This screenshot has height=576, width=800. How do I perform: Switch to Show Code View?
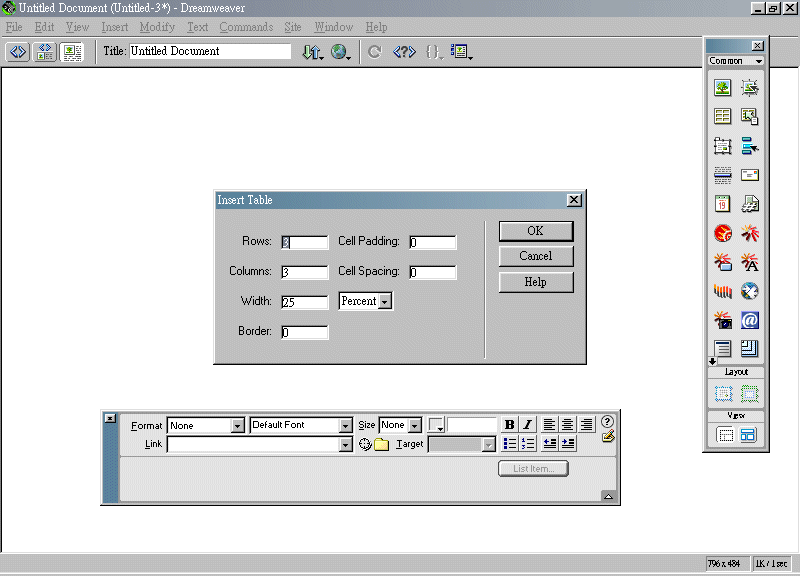point(18,52)
